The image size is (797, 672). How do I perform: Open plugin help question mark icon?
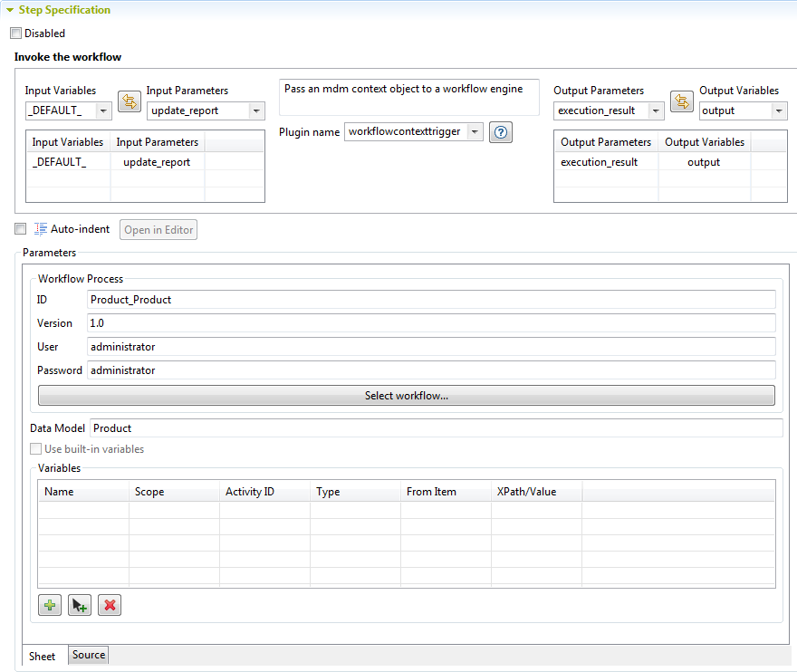point(501,132)
